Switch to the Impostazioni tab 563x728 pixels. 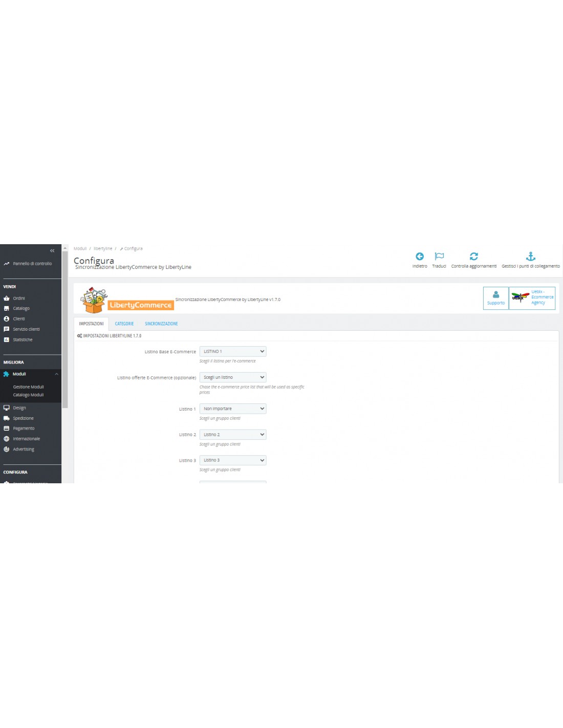click(91, 324)
